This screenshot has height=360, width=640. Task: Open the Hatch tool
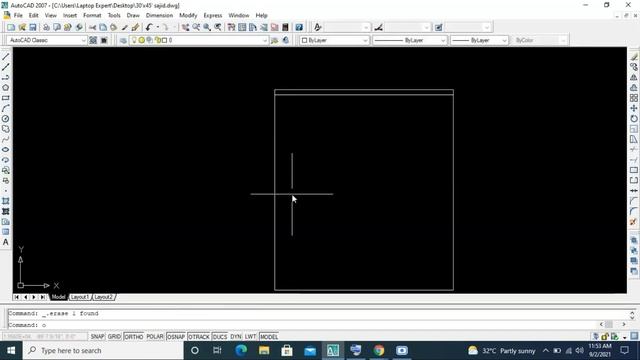coord(6,201)
